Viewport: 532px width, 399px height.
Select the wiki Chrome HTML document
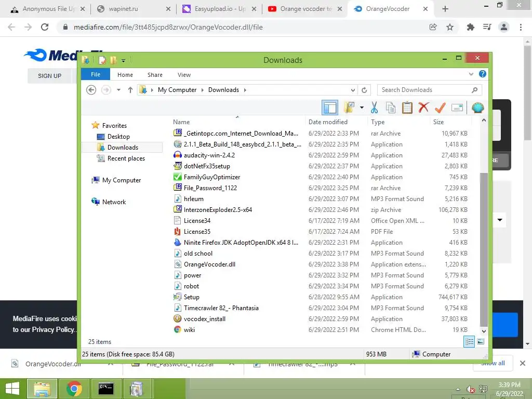pos(189,330)
